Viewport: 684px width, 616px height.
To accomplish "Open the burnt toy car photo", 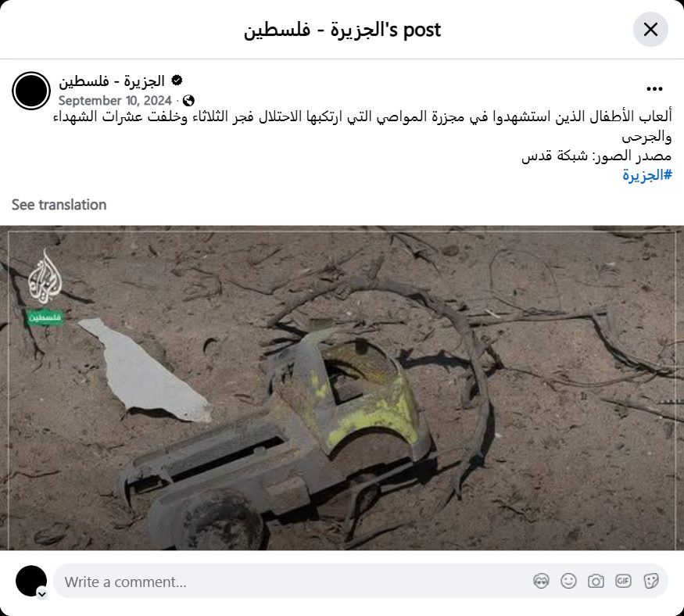I will point(342,388).
